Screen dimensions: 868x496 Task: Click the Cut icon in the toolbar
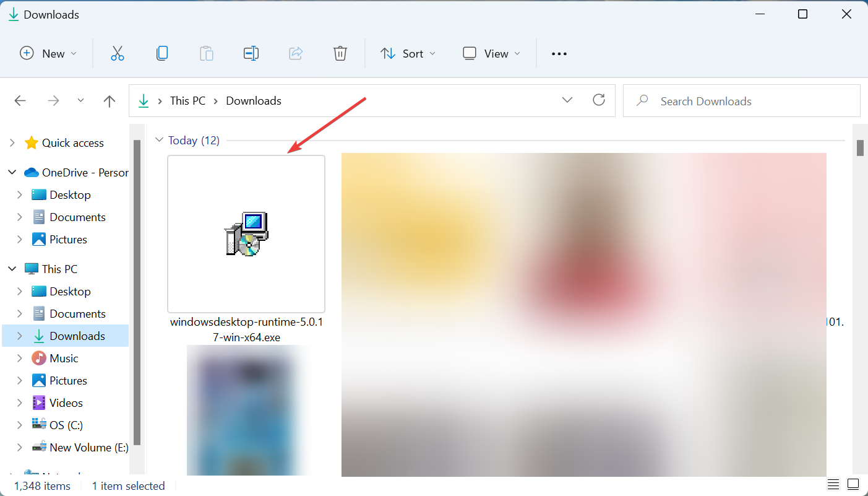(118, 53)
